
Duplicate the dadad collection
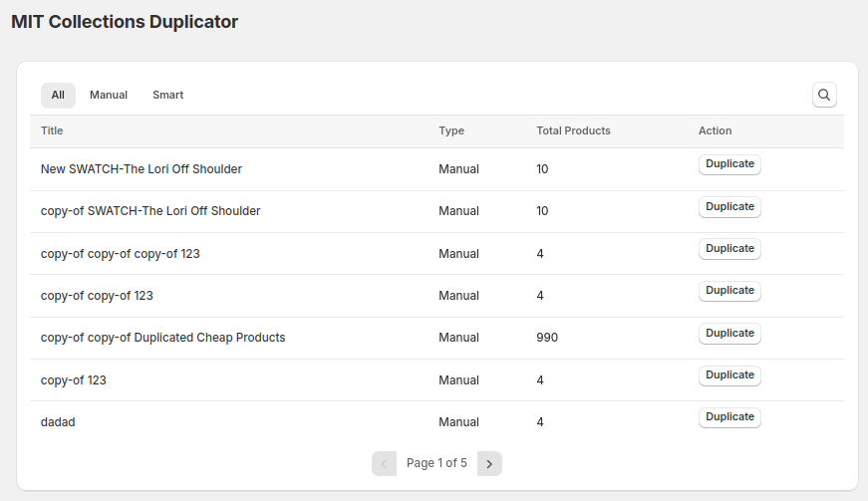point(729,417)
